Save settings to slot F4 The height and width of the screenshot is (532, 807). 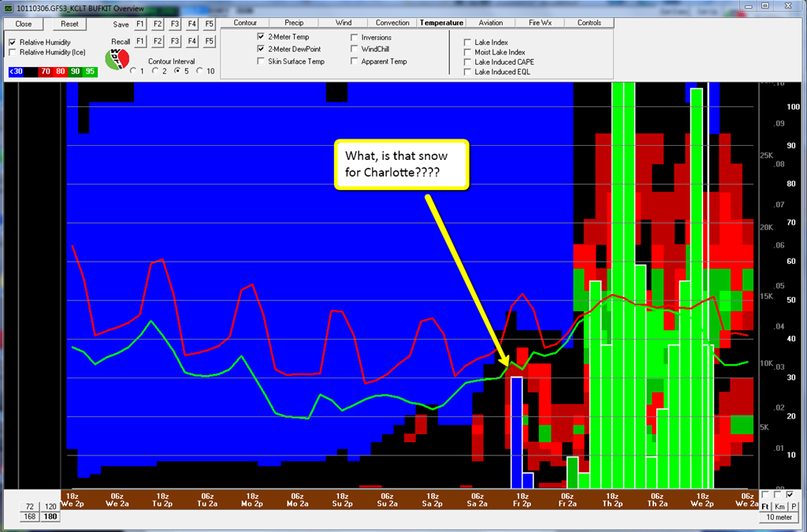click(x=192, y=24)
